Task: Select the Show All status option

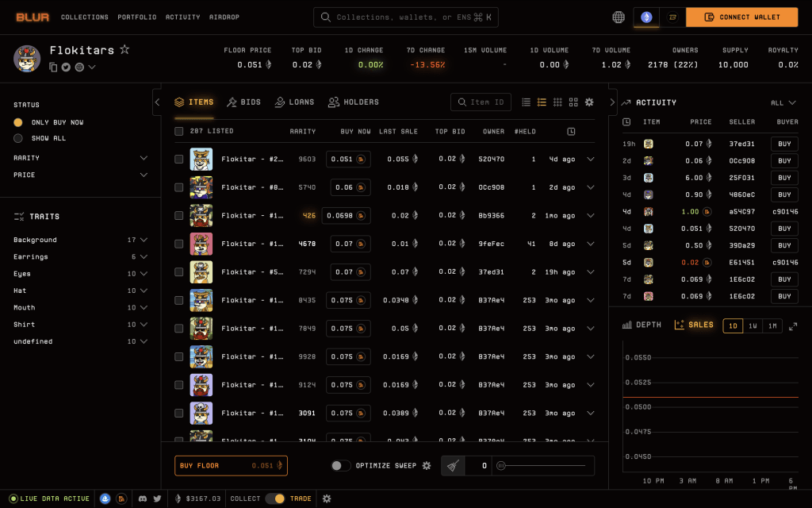Action: tap(18, 138)
